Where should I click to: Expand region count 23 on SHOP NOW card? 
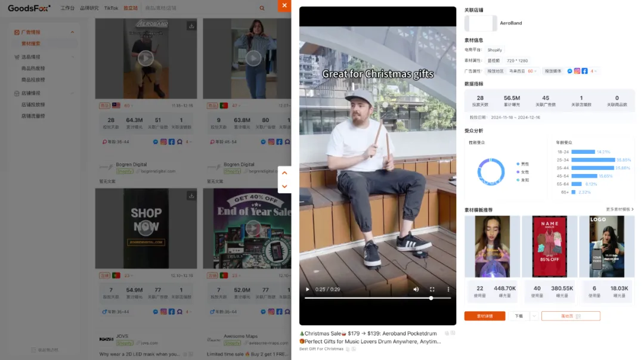pos(129,275)
